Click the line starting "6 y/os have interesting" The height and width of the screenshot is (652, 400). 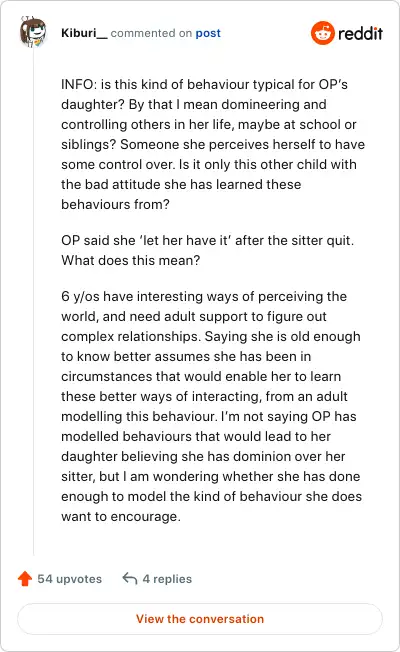click(x=204, y=296)
